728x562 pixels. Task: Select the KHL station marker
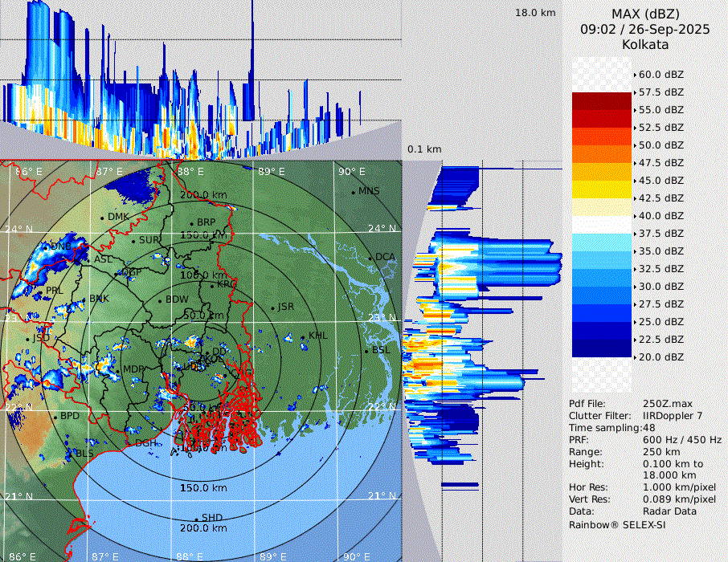[x=303, y=336]
